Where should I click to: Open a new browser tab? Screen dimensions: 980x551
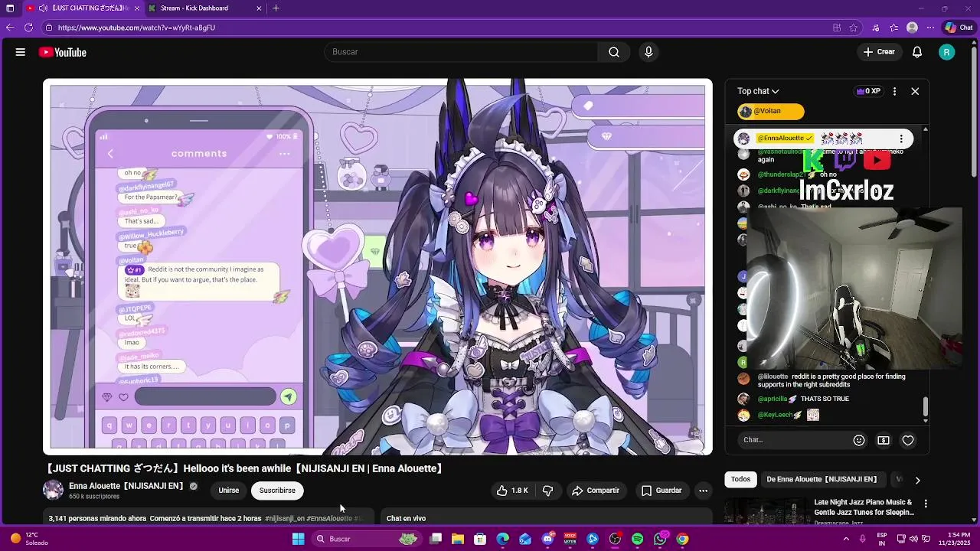[x=276, y=8]
